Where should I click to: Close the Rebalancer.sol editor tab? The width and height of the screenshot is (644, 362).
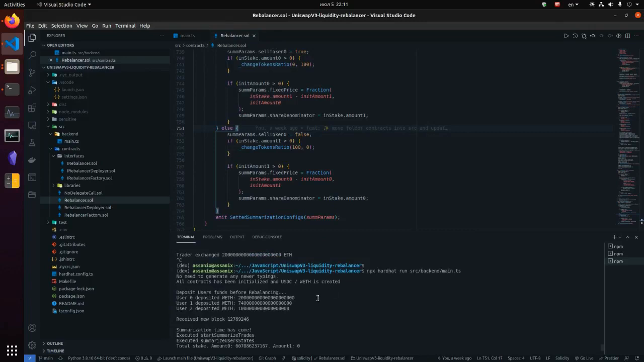(254, 36)
